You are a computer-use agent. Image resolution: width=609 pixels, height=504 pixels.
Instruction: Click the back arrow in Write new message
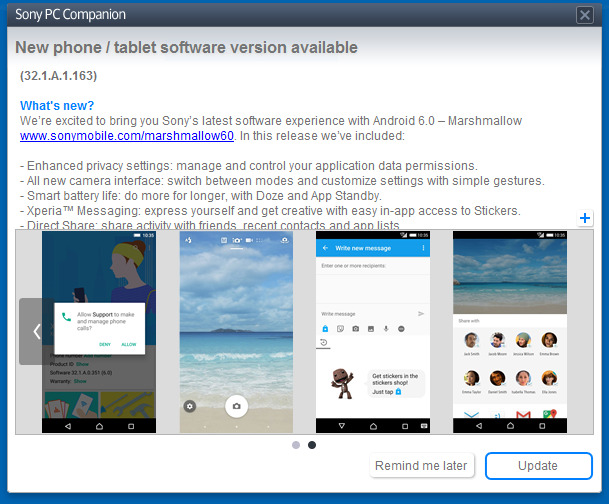[325, 247]
